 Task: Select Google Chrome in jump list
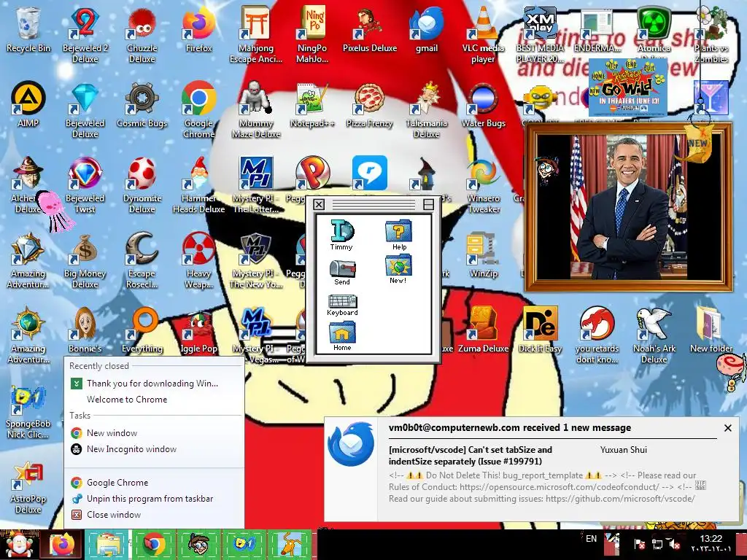117,483
